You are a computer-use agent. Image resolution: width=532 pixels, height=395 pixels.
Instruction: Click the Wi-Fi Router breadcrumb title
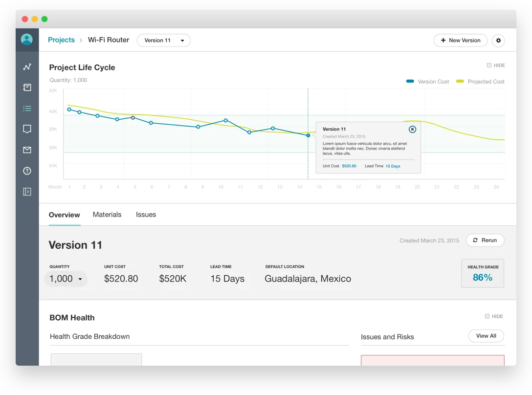click(109, 40)
